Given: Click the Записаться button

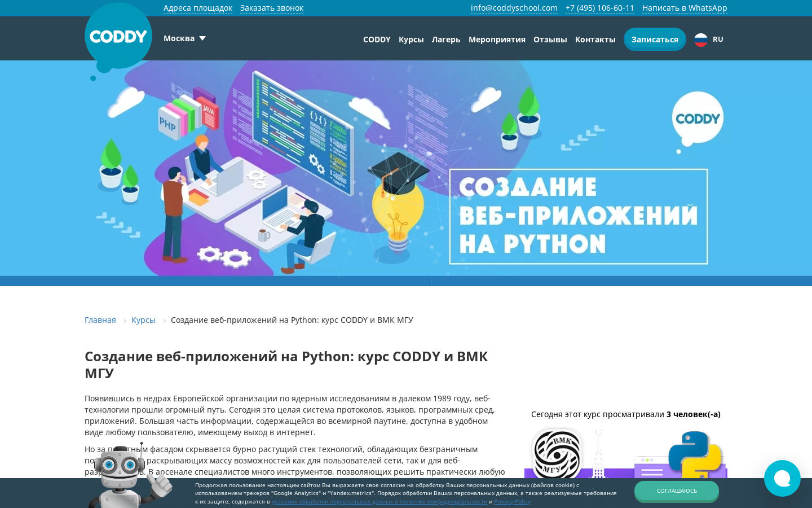Looking at the screenshot, I should coord(655,40).
